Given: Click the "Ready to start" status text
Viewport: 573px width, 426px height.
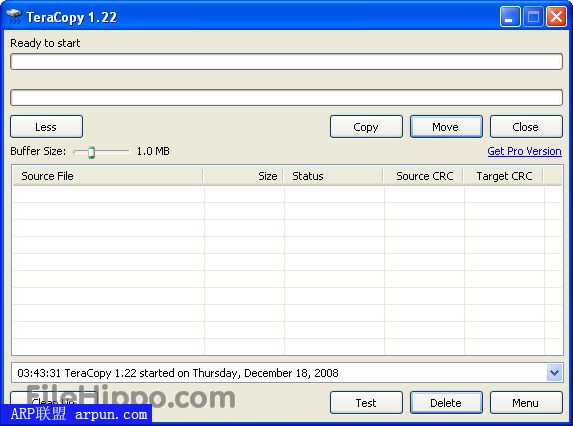Looking at the screenshot, I should pos(45,43).
